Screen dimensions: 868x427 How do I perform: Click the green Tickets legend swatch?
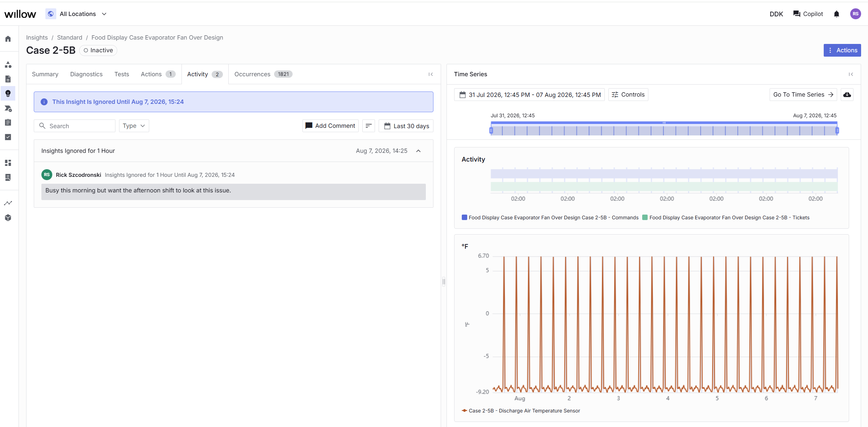tap(645, 217)
